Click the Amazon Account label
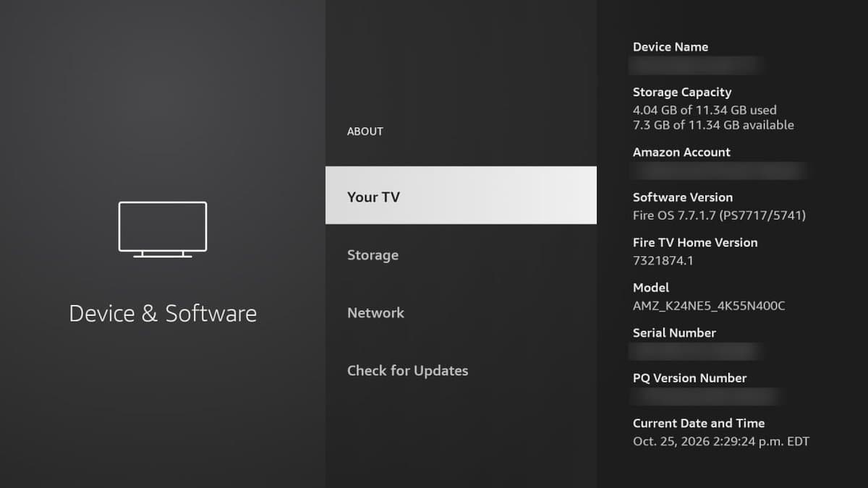The image size is (868, 488). 681,152
